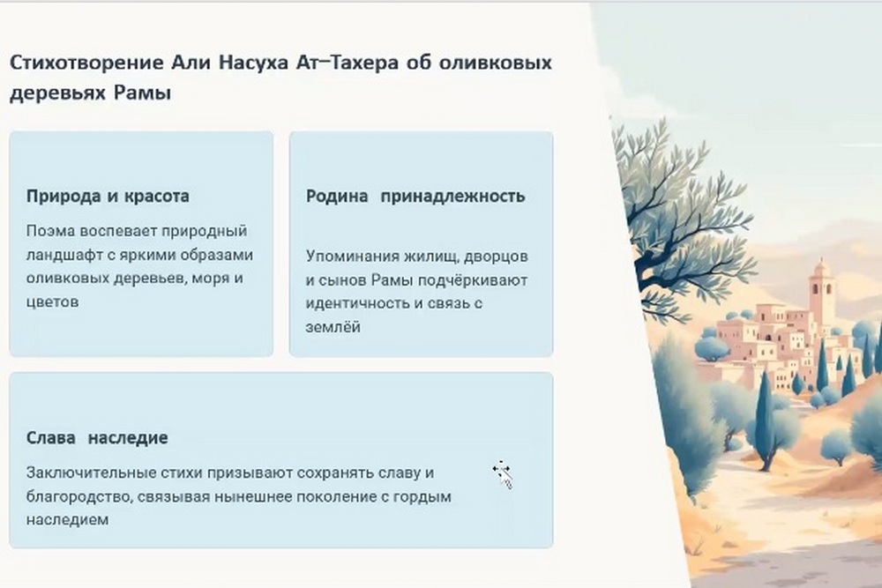Image resolution: width=882 pixels, height=588 pixels.
Task: Click the large olive tree branches in the illustration
Action: pyautogui.click(x=670, y=203)
